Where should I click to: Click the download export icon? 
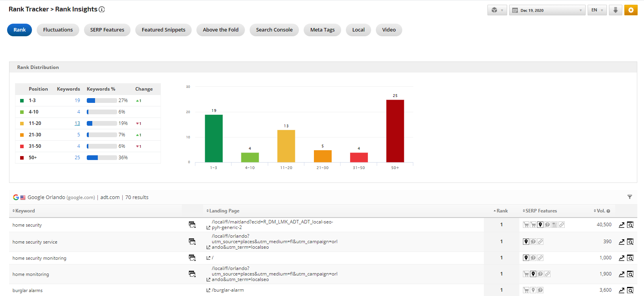pos(615,10)
